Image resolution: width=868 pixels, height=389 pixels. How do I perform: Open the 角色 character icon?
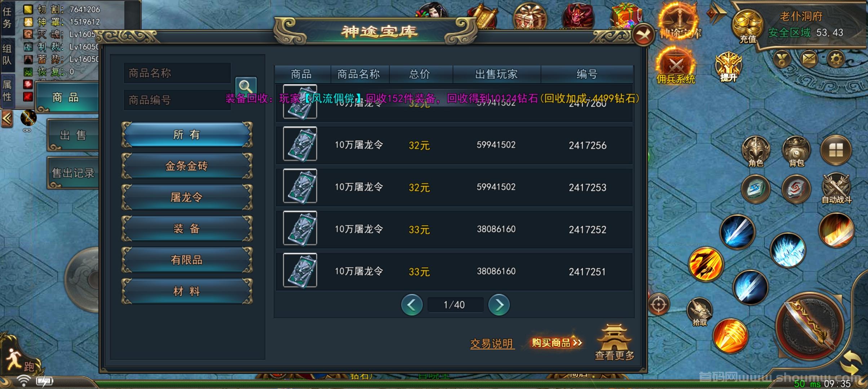[756, 152]
